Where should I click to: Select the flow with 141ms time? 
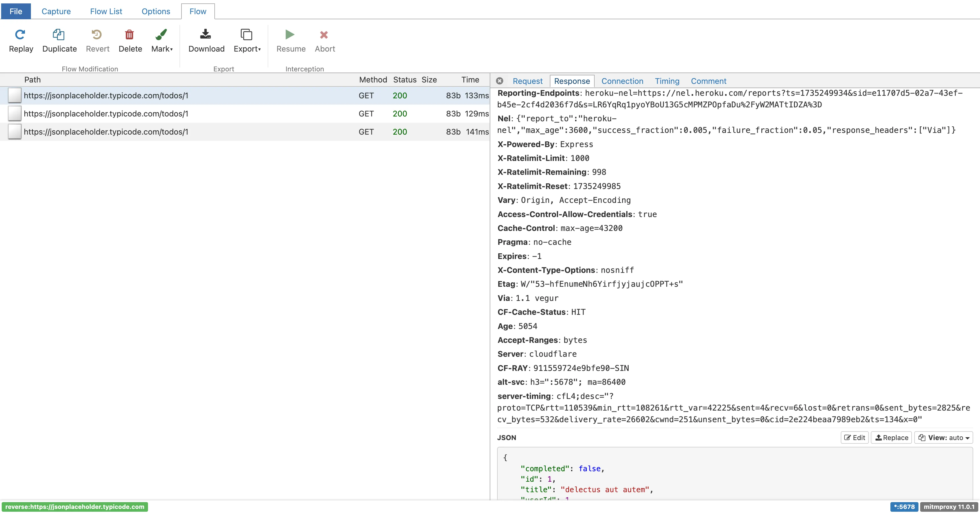click(x=245, y=132)
